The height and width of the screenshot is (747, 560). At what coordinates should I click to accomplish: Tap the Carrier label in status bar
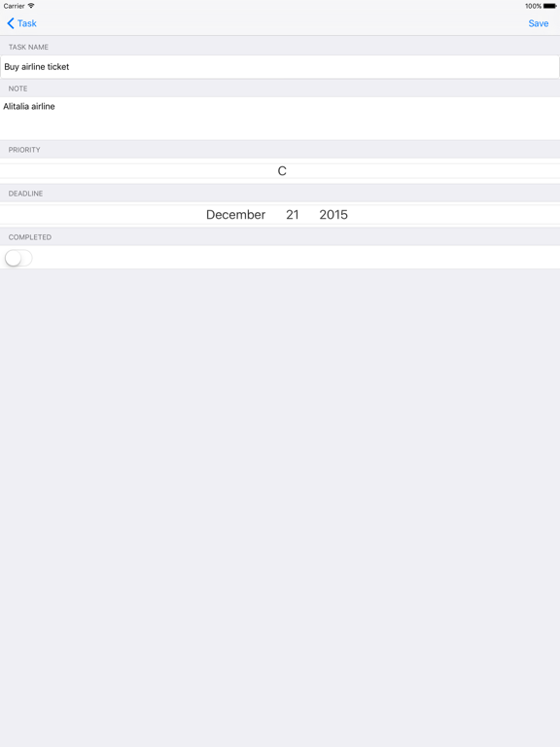click(14, 6)
